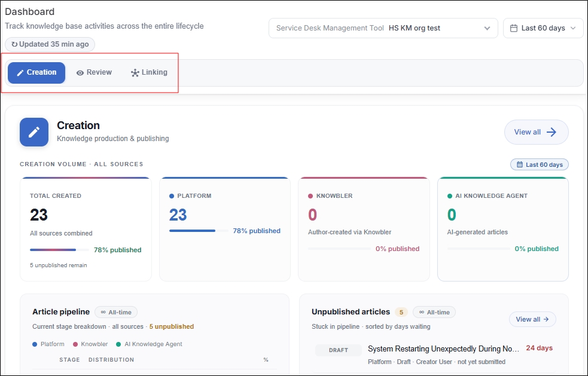Click the large blue Creation pencil icon

coord(34,132)
